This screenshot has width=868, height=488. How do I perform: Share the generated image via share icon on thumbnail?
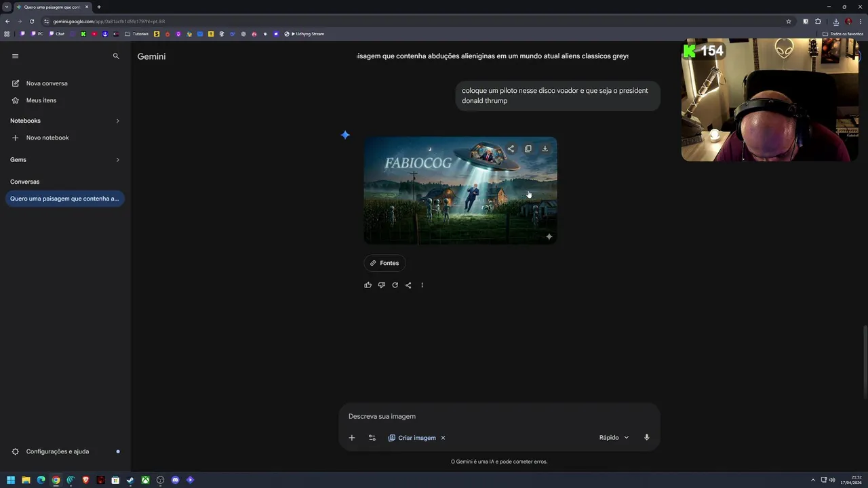[x=511, y=148]
